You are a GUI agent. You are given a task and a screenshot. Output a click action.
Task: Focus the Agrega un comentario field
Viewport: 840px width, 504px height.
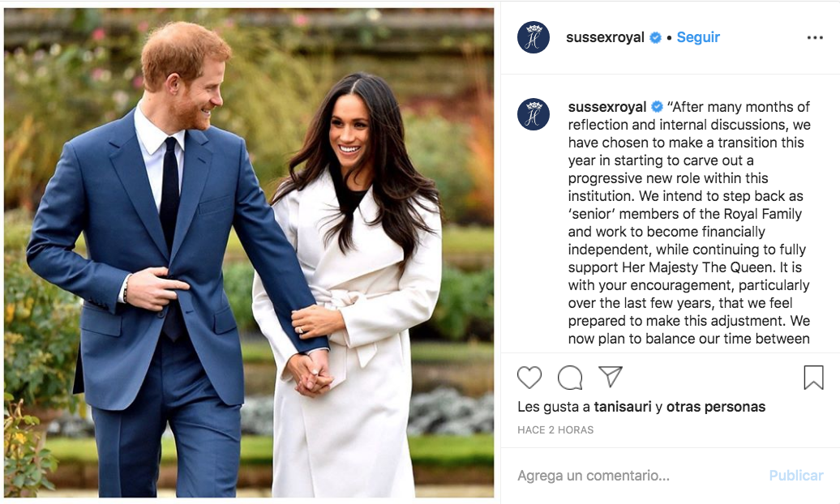click(x=637, y=475)
